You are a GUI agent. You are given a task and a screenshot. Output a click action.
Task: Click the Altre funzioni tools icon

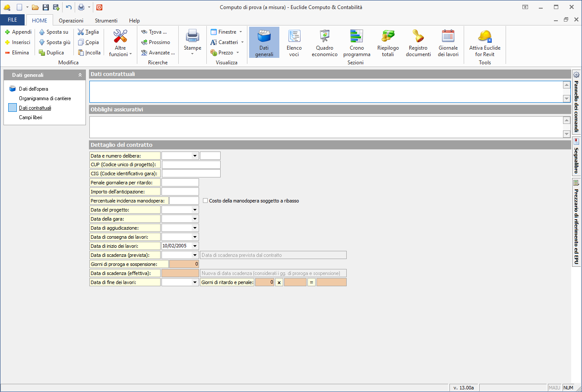pos(120,37)
